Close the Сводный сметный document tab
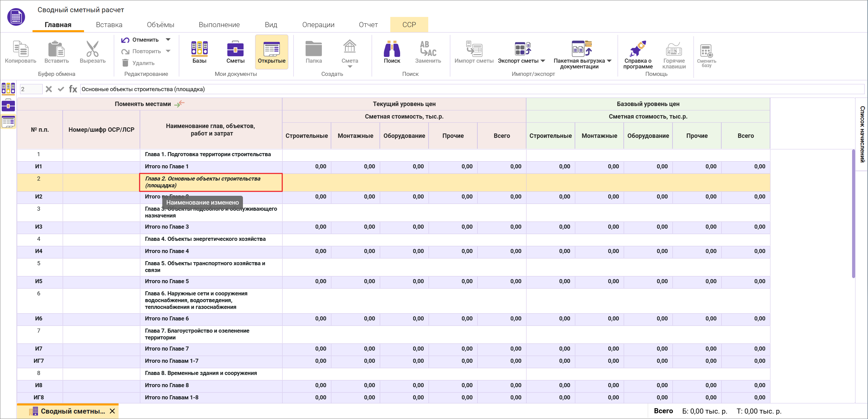The width and height of the screenshot is (868, 419). [112, 411]
